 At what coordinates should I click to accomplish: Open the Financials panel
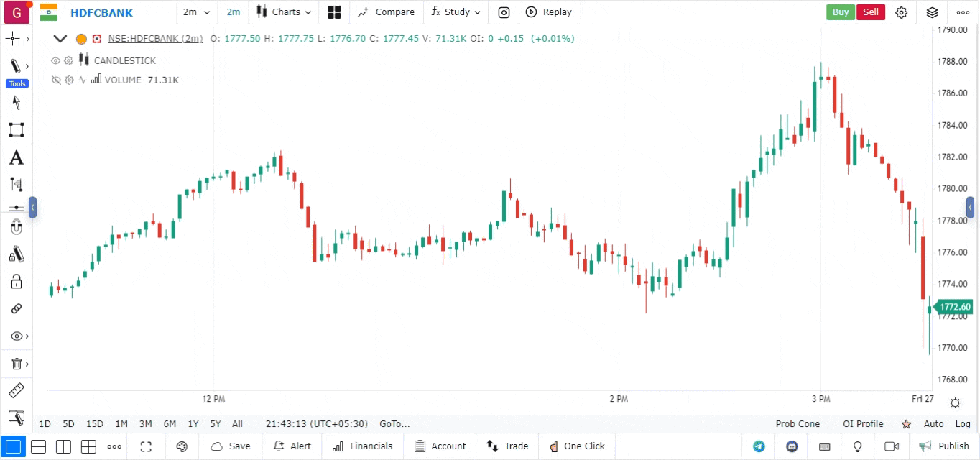click(x=363, y=446)
